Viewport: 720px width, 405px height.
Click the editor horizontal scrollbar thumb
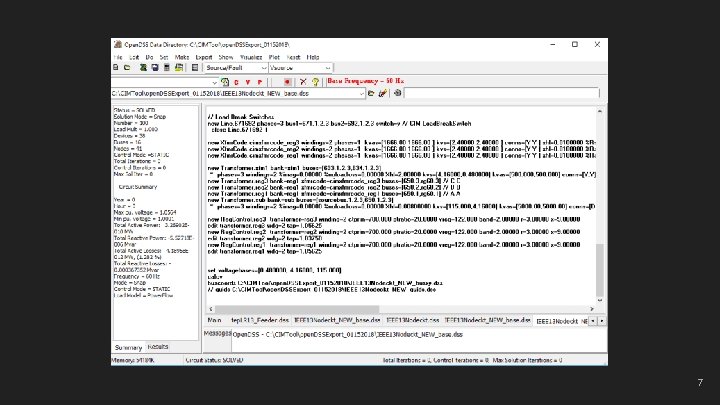click(297, 309)
